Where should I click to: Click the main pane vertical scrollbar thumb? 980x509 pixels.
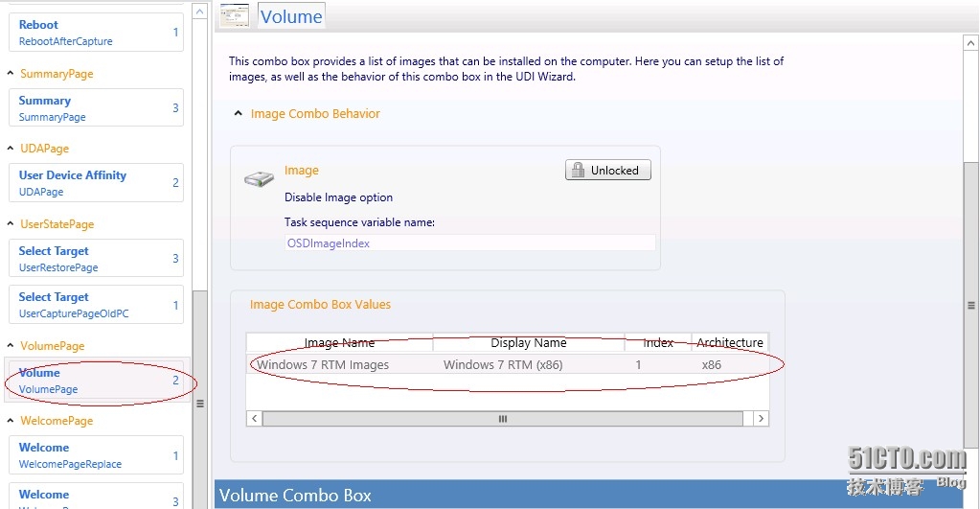point(970,305)
